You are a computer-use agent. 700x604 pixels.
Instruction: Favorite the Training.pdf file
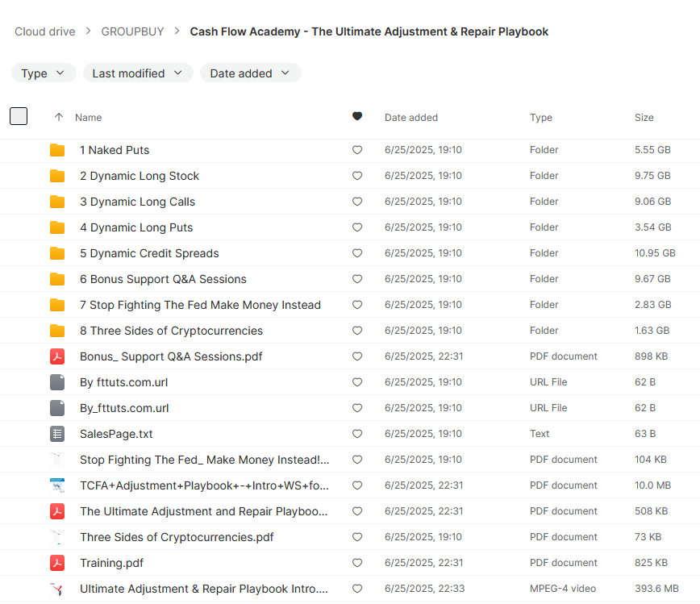(x=357, y=563)
